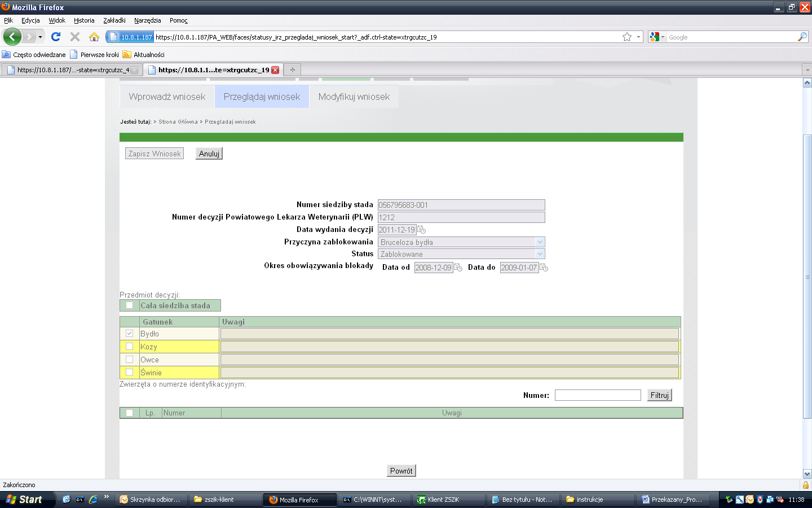Click the Stop loading X icon
The image size is (812, 508).
pyautogui.click(x=74, y=37)
